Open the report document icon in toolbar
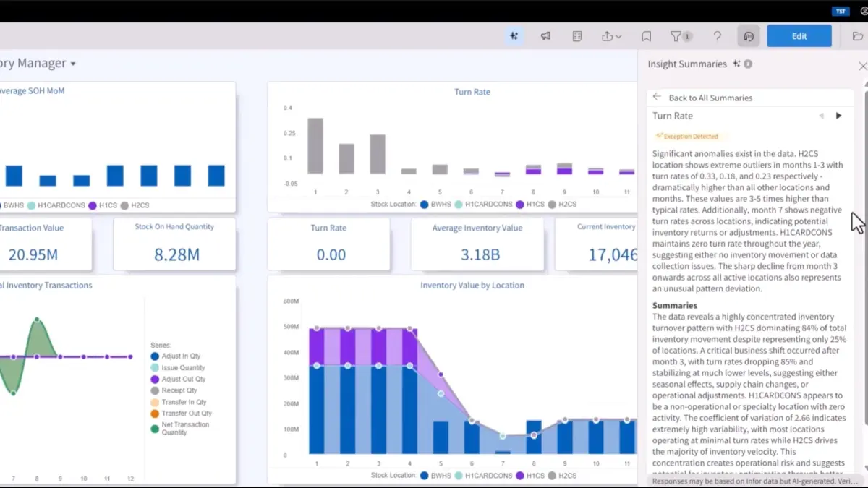 point(576,36)
